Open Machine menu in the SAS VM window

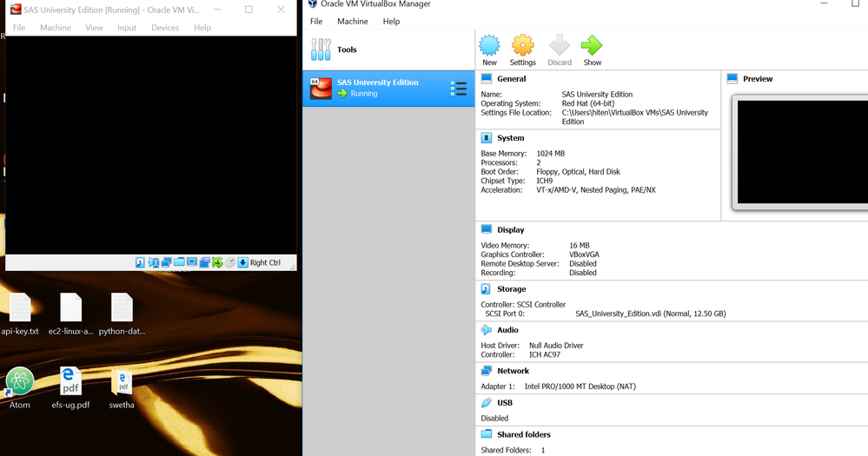56,27
